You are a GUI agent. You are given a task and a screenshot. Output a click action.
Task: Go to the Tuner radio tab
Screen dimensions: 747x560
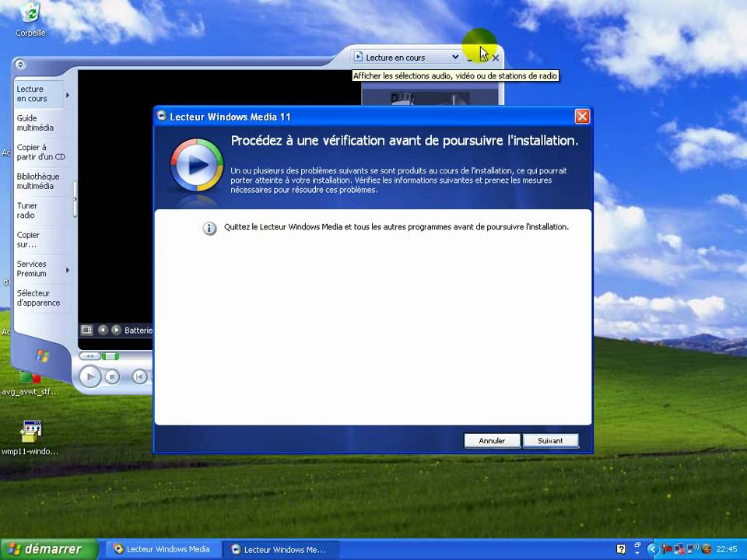[27, 211]
